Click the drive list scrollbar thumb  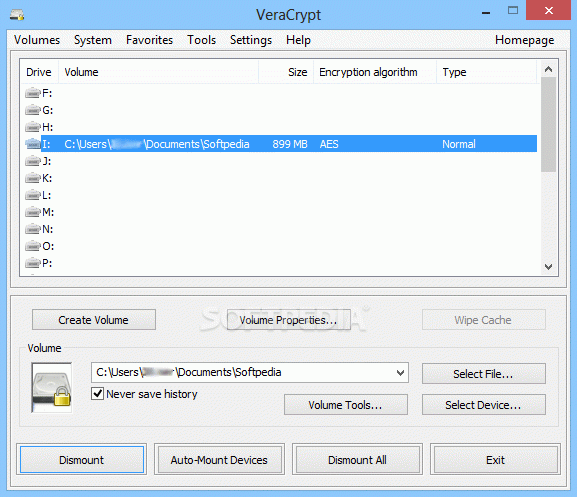548,124
